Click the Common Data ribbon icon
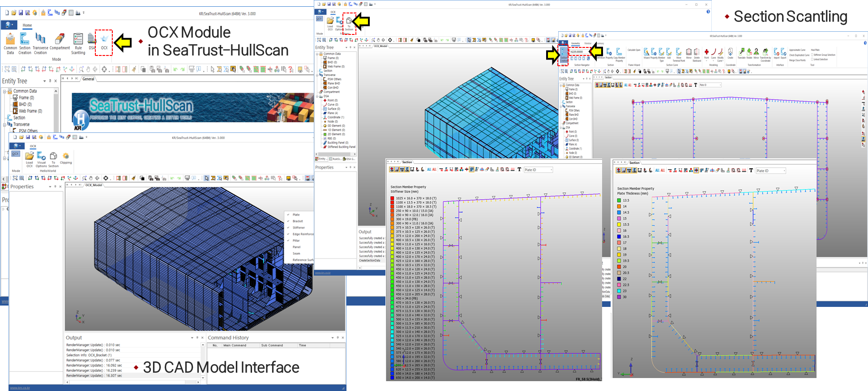 coord(10,44)
